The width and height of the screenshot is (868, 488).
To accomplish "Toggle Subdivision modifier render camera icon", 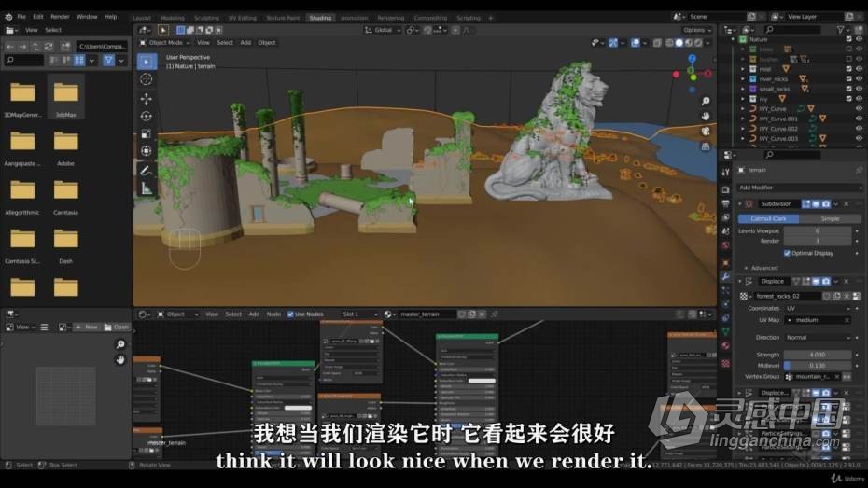I will coord(825,204).
